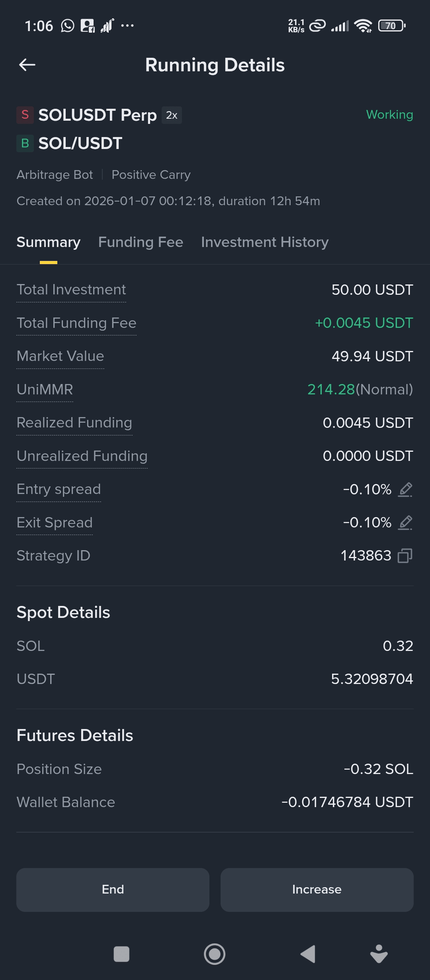
Task: End the arbitrage bot
Action: pyautogui.click(x=113, y=890)
